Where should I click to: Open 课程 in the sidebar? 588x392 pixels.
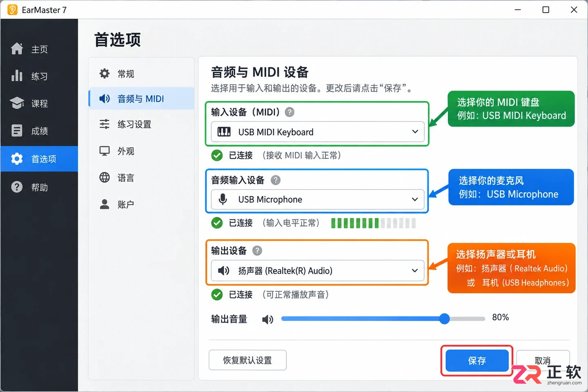click(x=39, y=103)
